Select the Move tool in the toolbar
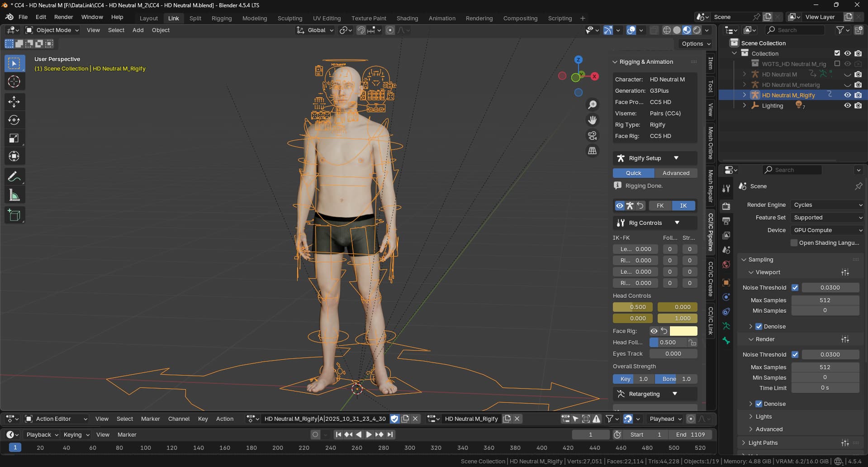Image resolution: width=868 pixels, height=467 pixels. (14, 102)
